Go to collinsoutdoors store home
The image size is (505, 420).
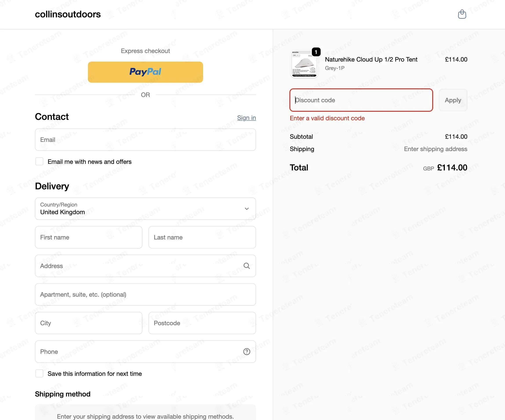[67, 14]
